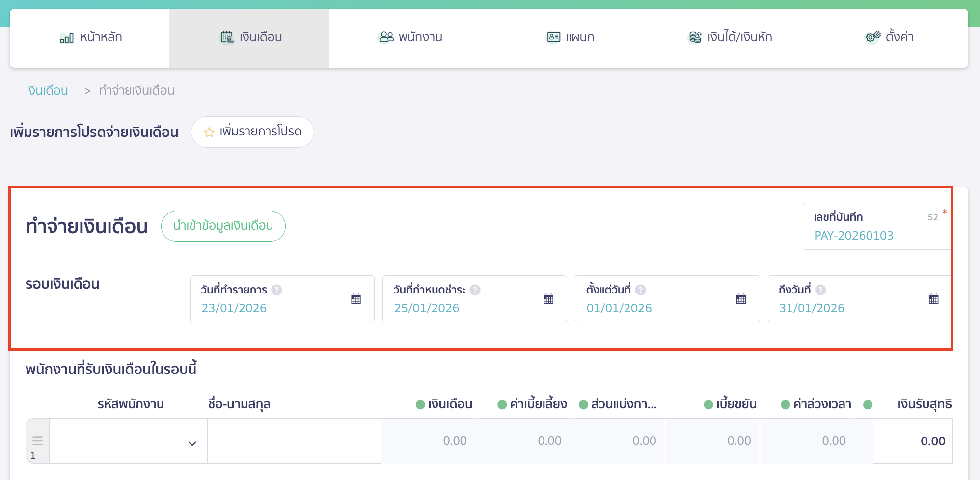This screenshot has width=980, height=480.
Task: Open calendar picker for วันที่ทำรายการ
Action: pyautogui.click(x=356, y=299)
